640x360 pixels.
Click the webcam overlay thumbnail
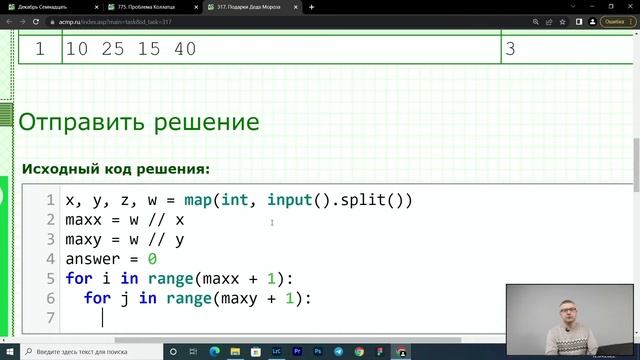click(570, 320)
